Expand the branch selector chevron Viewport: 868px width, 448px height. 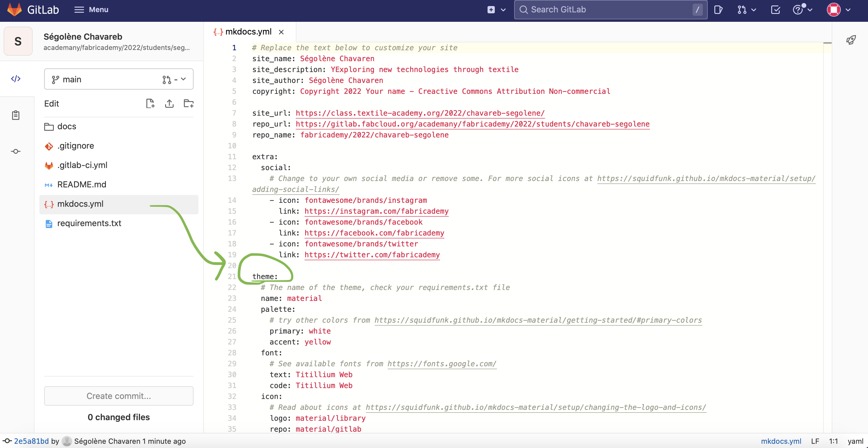pyautogui.click(x=183, y=79)
